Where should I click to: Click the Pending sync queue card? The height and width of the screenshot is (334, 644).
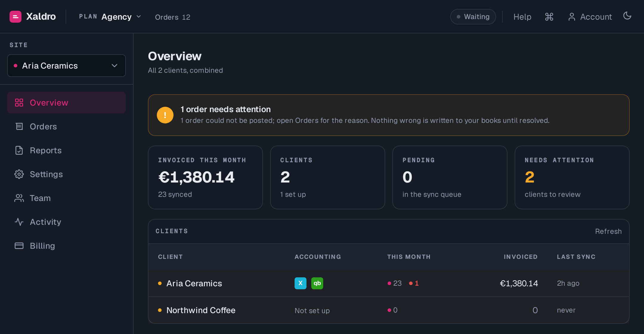click(450, 177)
